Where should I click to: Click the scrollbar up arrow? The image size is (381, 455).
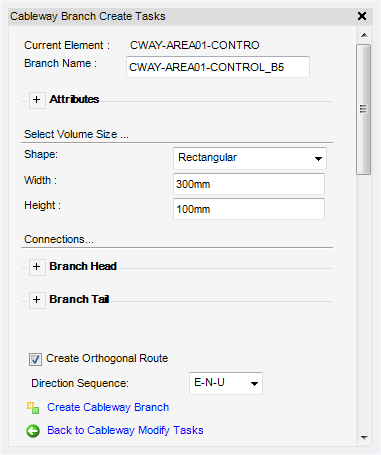click(x=364, y=35)
